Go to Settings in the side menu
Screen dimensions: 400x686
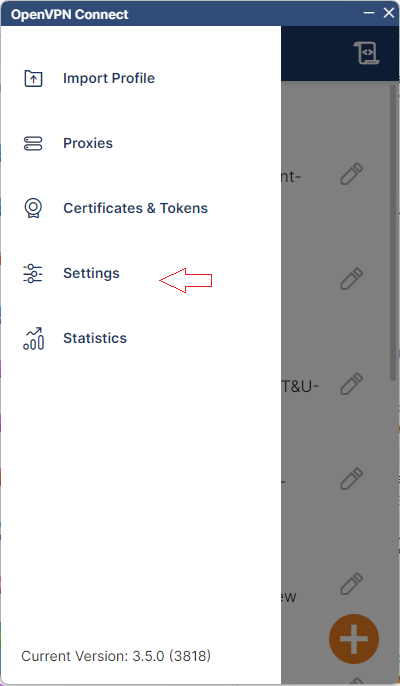tap(91, 273)
